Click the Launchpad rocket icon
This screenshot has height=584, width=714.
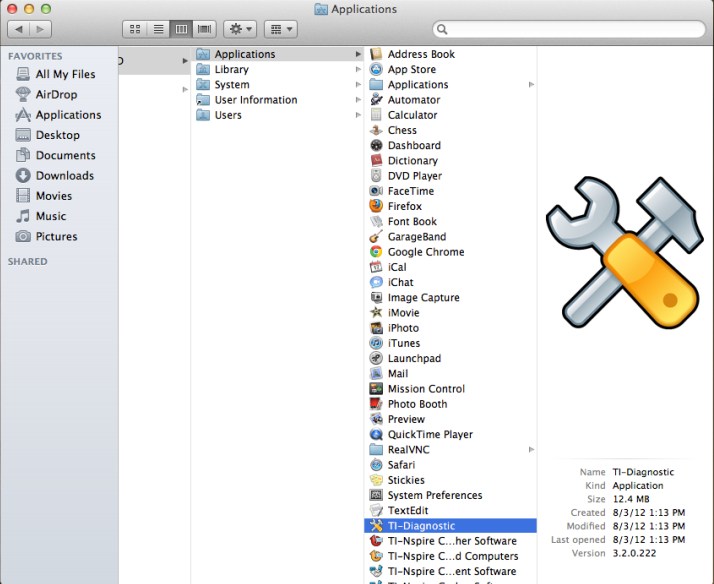(376, 358)
